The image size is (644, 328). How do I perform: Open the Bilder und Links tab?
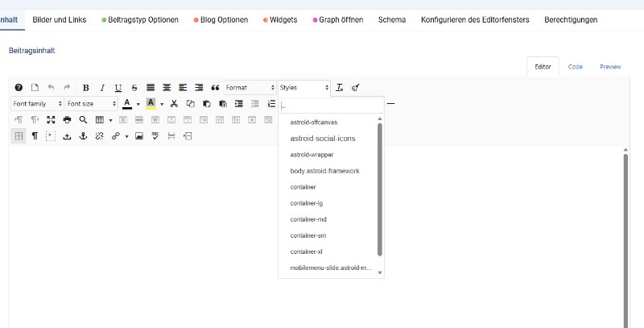[x=60, y=19]
